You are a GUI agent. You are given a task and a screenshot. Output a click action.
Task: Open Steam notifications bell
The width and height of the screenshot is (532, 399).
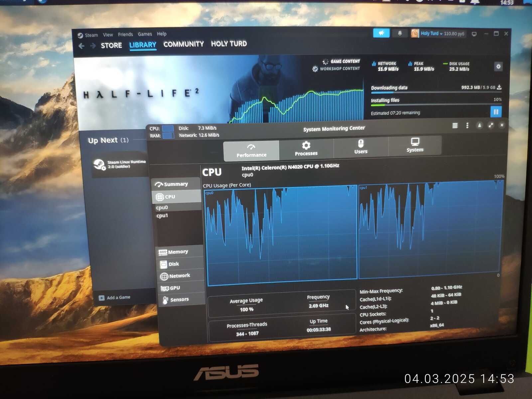[x=400, y=33]
